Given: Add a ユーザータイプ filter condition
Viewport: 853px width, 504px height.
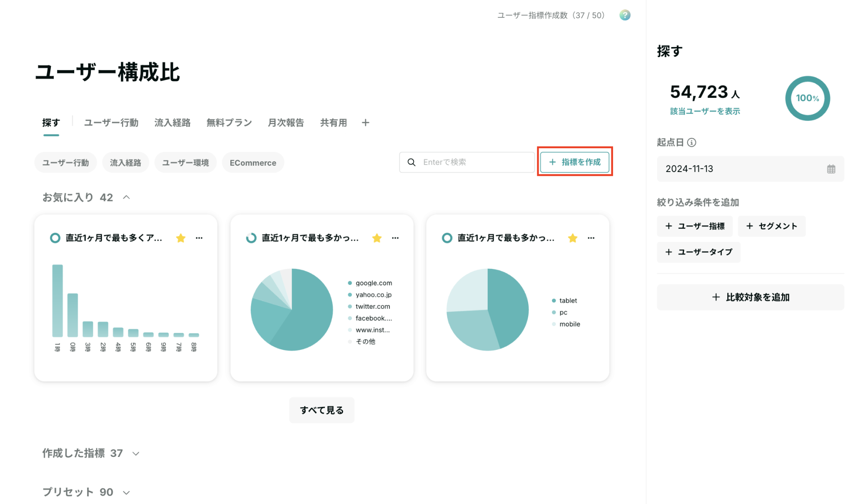Looking at the screenshot, I should [698, 252].
